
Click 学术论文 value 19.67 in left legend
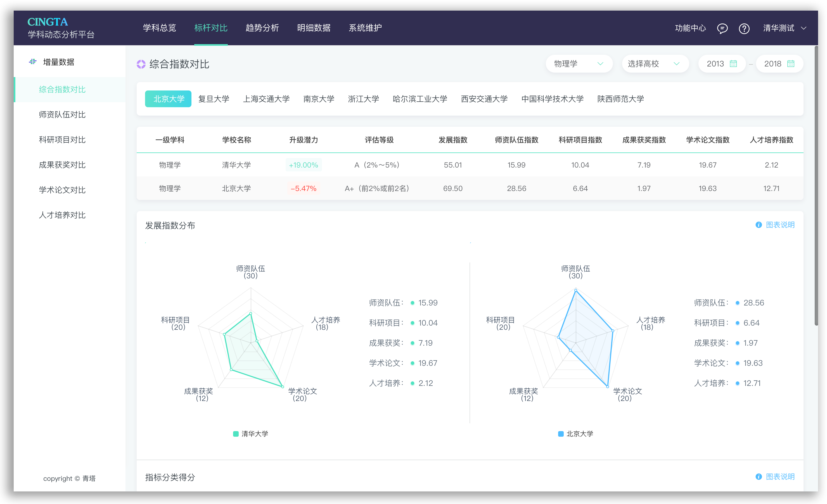(428, 363)
